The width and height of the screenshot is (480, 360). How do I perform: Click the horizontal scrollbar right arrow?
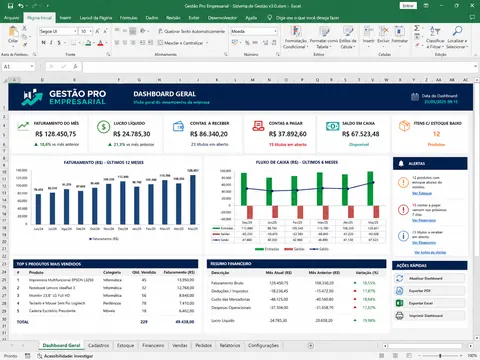click(x=470, y=346)
